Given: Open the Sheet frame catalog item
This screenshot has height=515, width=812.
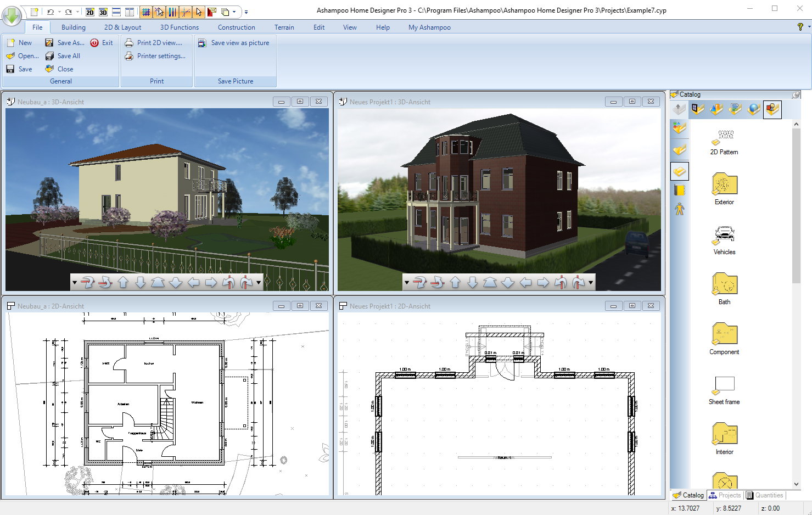Looking at the screenshot, I should (x=724, y=390).
